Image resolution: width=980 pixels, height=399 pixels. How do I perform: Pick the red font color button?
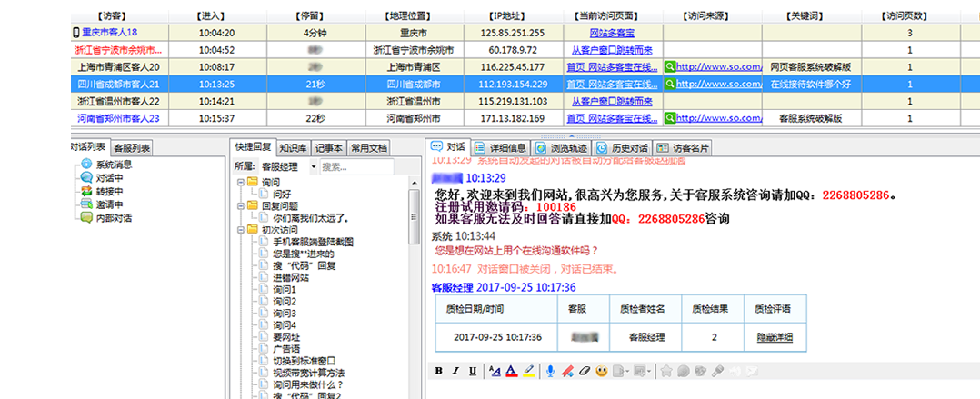(x=511, y=371)
